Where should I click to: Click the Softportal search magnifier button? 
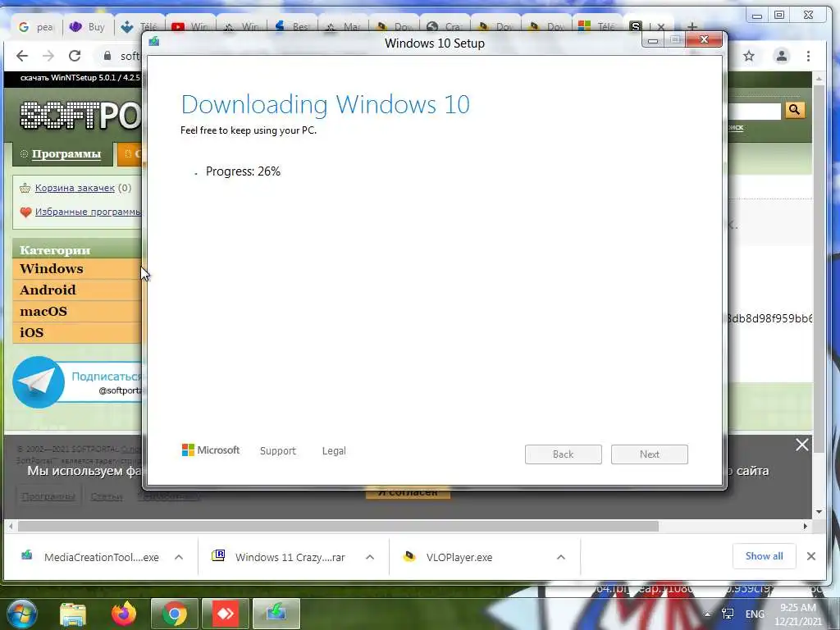(x=794, y=110)
